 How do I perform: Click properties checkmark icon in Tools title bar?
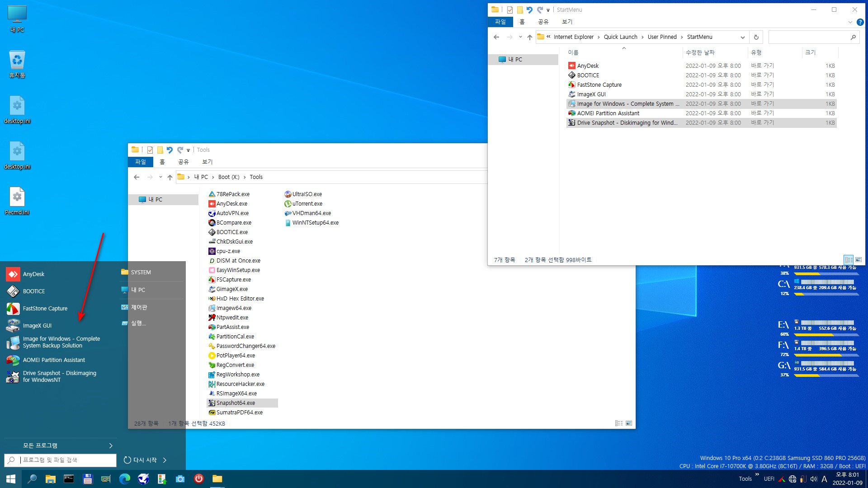click(150, 150)
